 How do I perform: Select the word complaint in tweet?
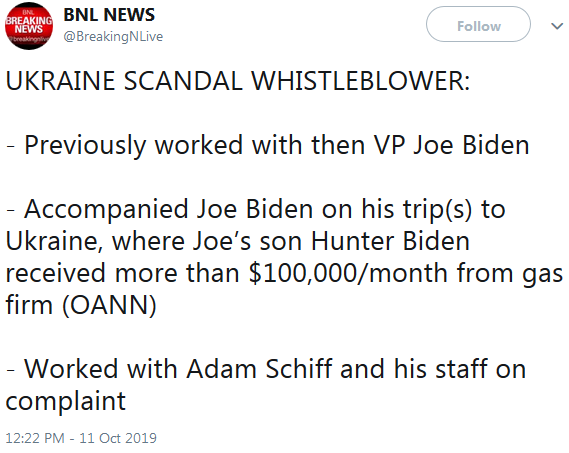(66, 402)
